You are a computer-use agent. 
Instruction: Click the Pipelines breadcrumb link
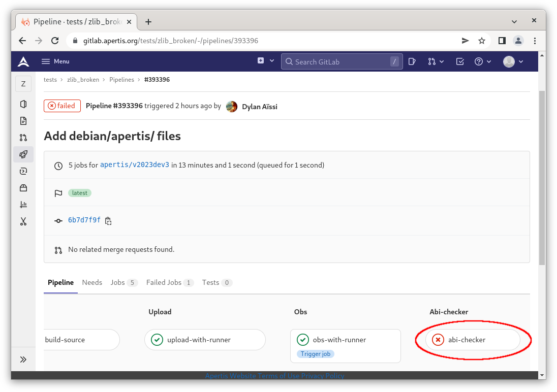coord(121,80)
